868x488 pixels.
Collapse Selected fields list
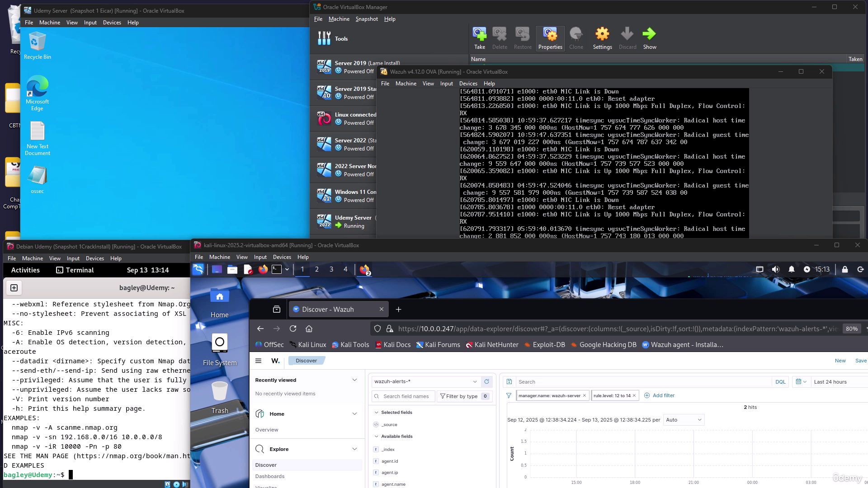(x=376, y=413)
